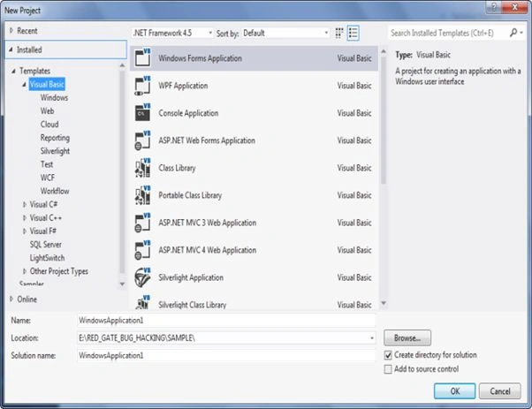Expand Other Project Types node
The height and width of the screenshot is (409, 532).
25,271
